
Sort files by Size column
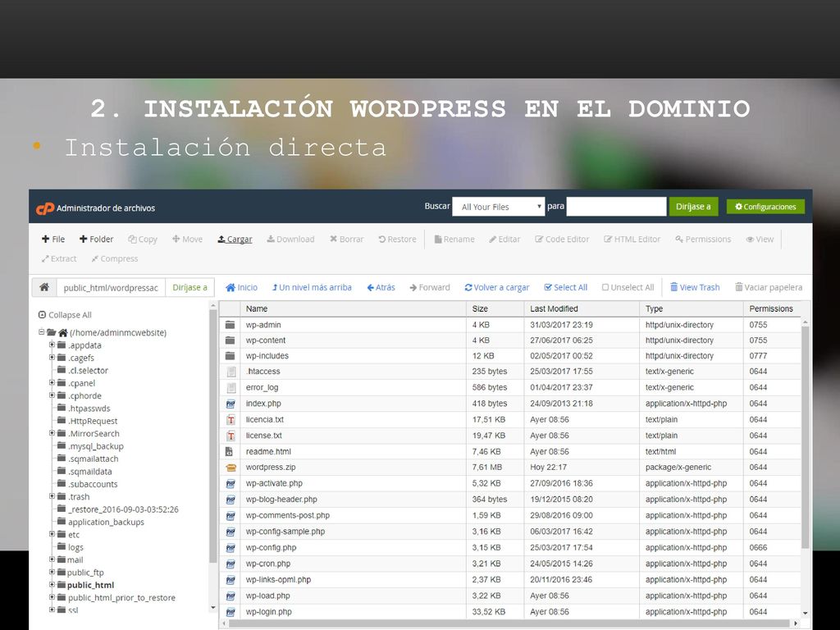495,308
